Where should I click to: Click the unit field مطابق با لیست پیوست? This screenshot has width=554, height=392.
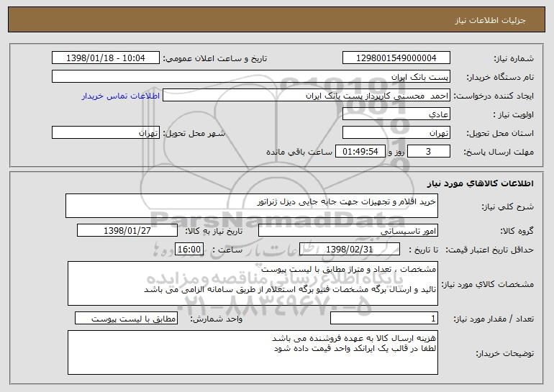(x=126, y=318)
